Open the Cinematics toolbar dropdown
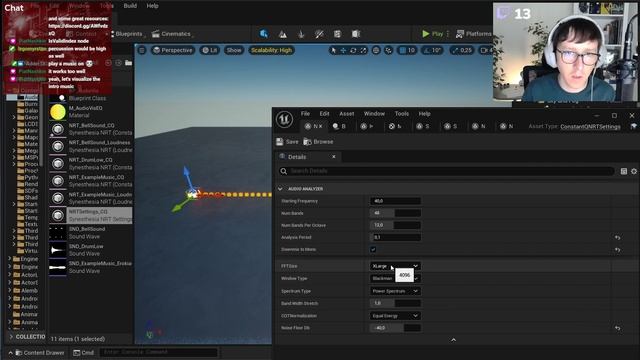 (x=172, y=34)
